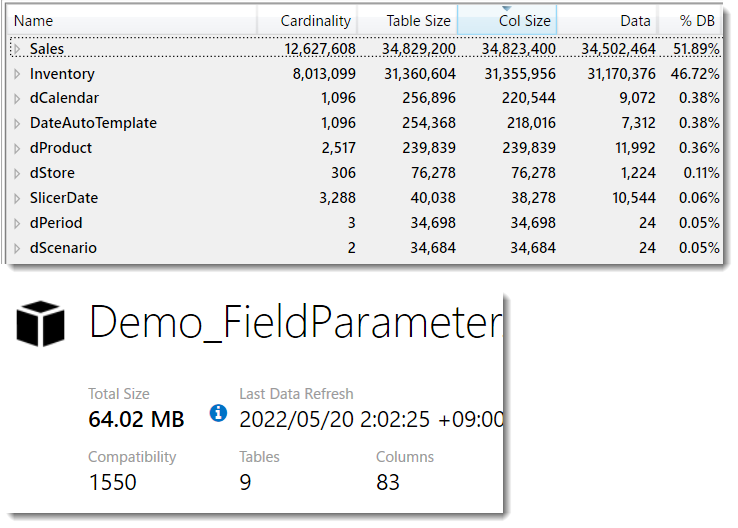Select the Sales row name

(x=47, y=48)
